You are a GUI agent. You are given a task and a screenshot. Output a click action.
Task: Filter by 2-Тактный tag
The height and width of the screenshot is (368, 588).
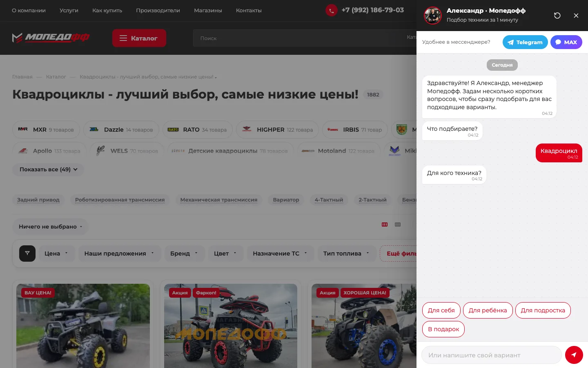point(372,200)
